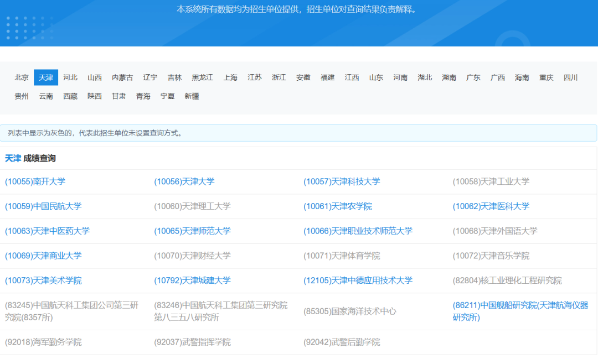Choose the 四川 province tab

(x=570, y=77)
